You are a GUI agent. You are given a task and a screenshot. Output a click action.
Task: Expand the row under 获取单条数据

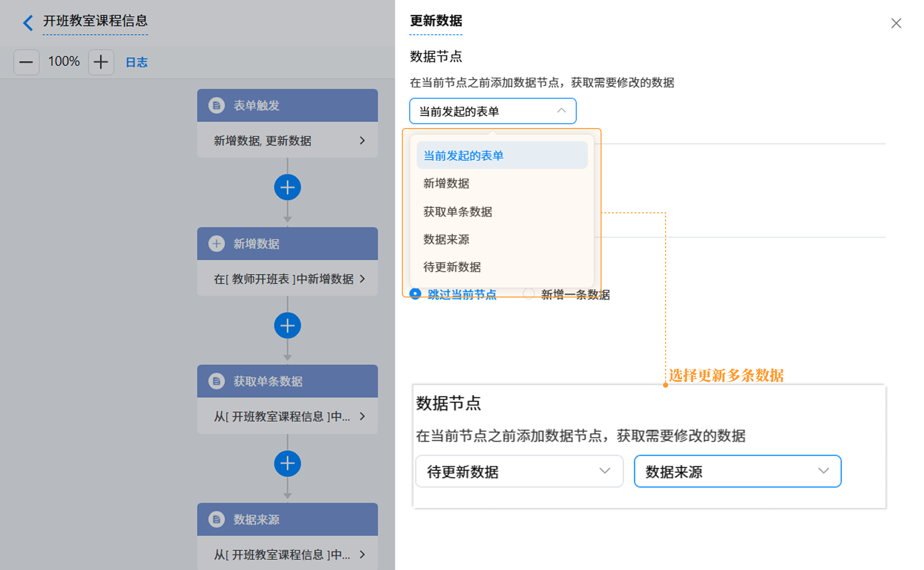288,416
